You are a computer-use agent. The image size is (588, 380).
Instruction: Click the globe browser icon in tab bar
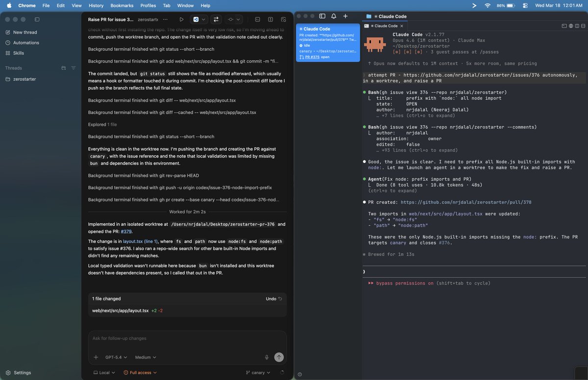click(x=571, y=26)
